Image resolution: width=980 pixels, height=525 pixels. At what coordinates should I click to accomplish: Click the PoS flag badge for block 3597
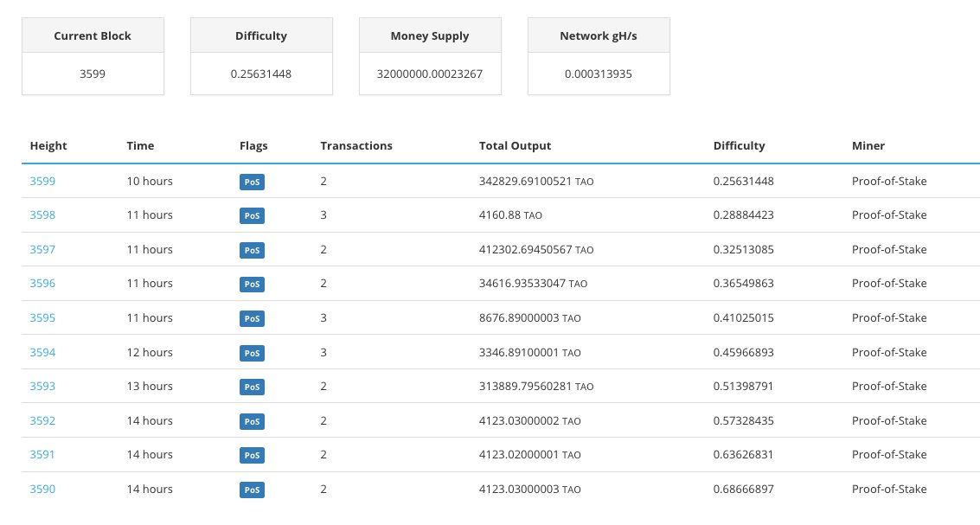coord(252,250)
